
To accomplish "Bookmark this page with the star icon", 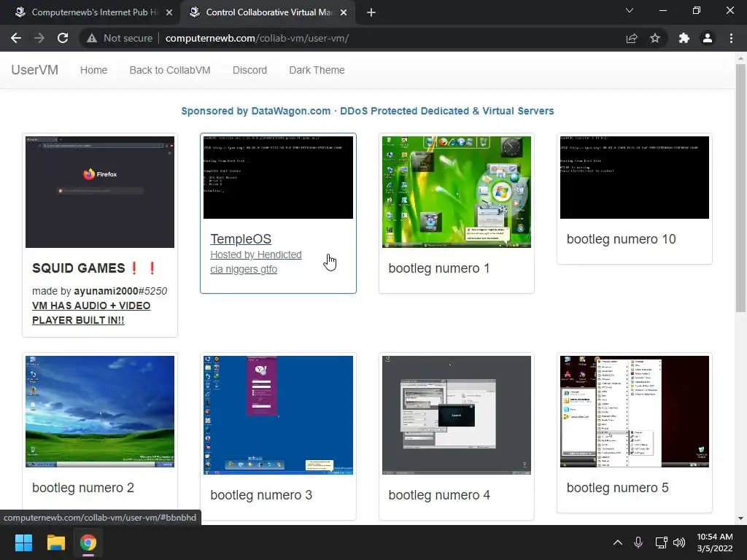I will pos(655,38).
